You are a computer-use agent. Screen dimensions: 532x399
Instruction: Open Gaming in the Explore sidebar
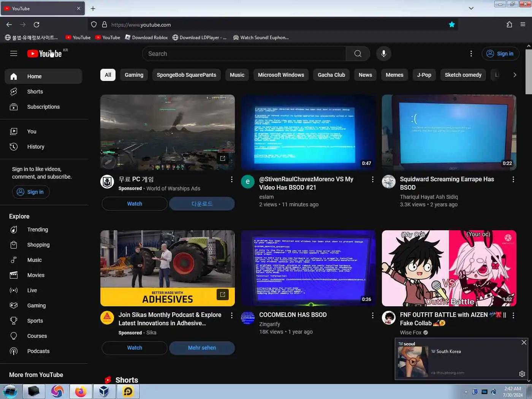43,306
